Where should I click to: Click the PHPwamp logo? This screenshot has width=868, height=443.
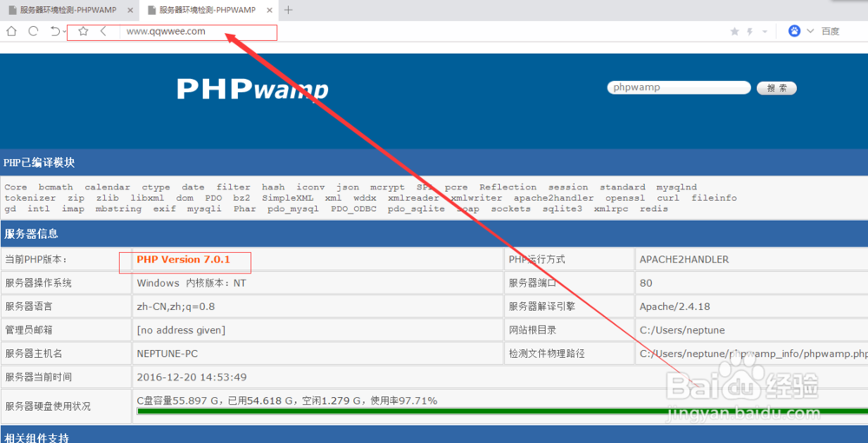coord(253,89)
